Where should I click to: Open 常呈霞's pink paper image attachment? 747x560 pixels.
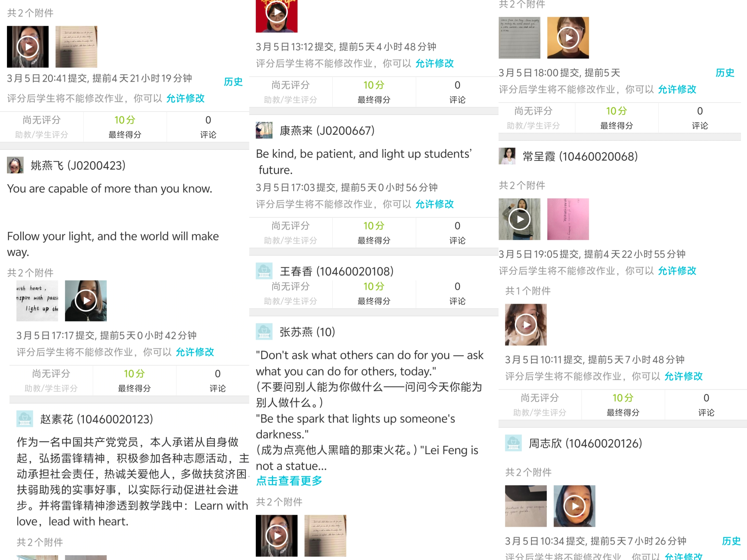tap(568, 219)
